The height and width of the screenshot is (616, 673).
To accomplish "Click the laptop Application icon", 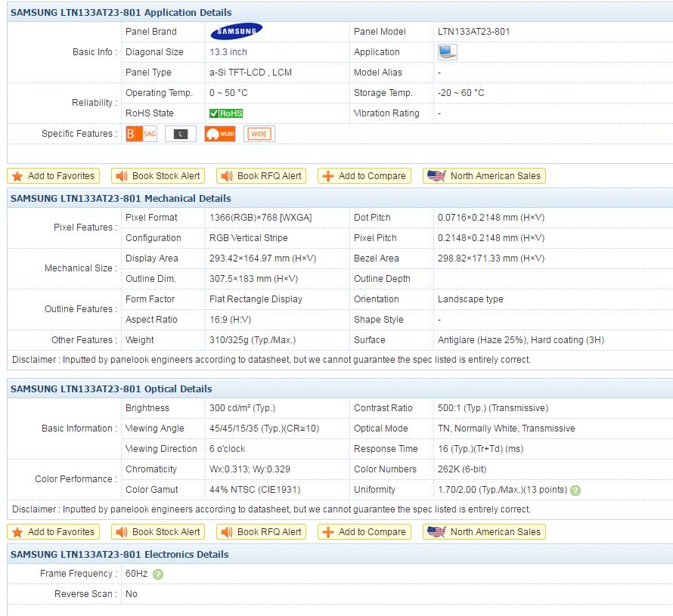I will coord(447,52).
